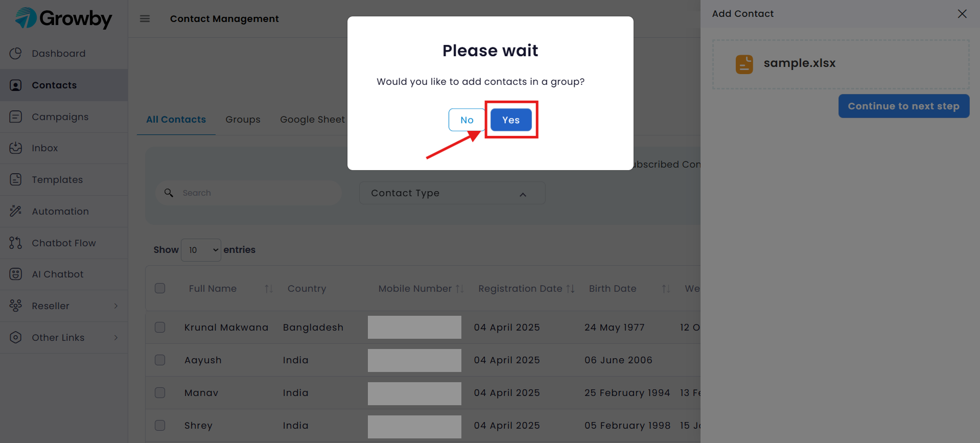This screenshot has width=980, height=443.
Task: Check the Krunal Makwana row checkbox
Action: [x=160, y=327]
